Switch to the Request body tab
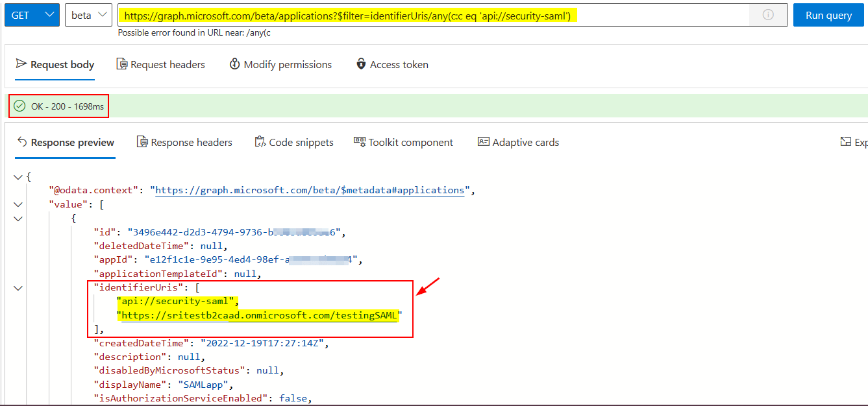Screen dimensions: 868x406 (x=55, y=64)
